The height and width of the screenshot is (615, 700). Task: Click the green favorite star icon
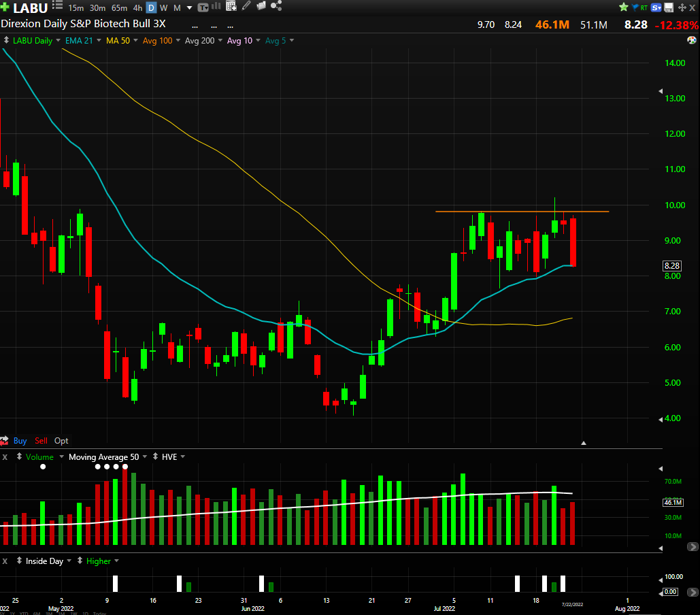click(x=624, y=7)
